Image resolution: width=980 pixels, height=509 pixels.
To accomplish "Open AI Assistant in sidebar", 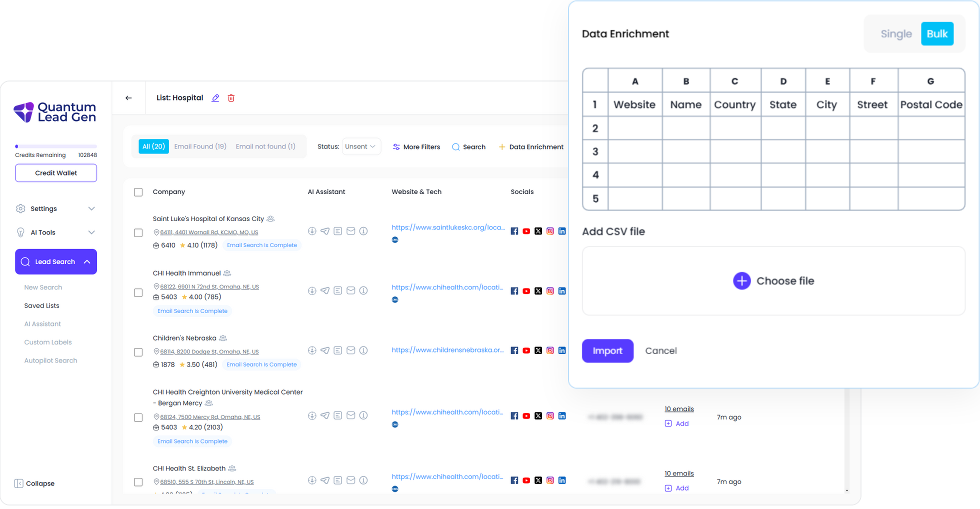I will pos(42,324).
